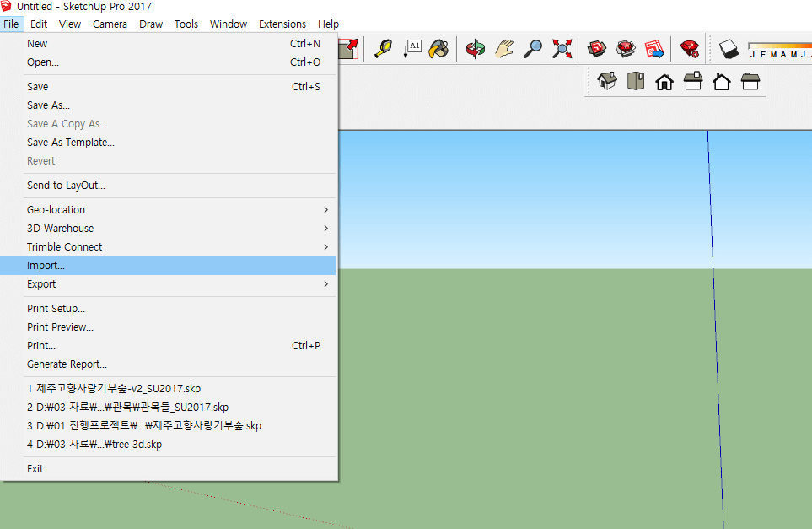
Task: Open recent file tree 3d.skp
Action: tap(168, 445)
